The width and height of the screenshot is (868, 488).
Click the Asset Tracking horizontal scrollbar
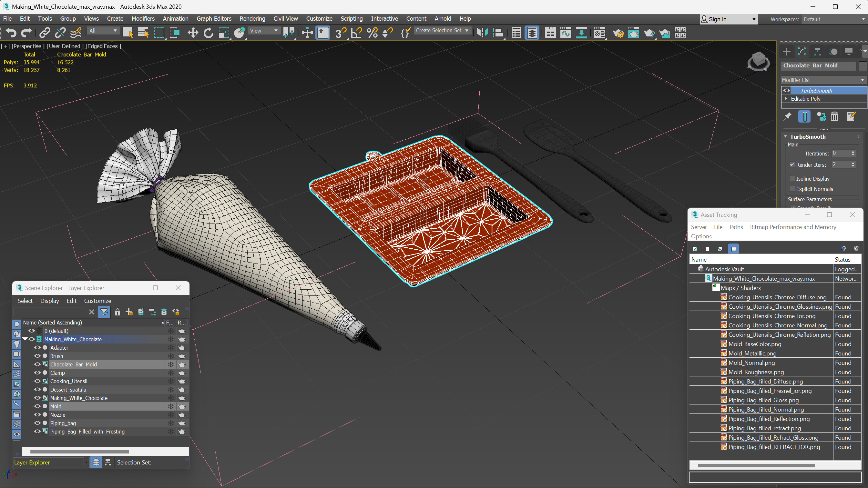click(x=756, y=465)
